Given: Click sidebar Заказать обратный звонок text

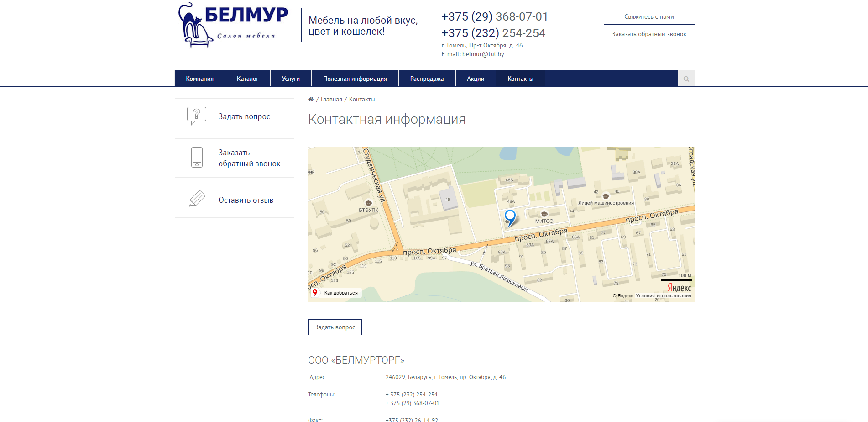Looking at the screenshot, I should tap(249, 158).
